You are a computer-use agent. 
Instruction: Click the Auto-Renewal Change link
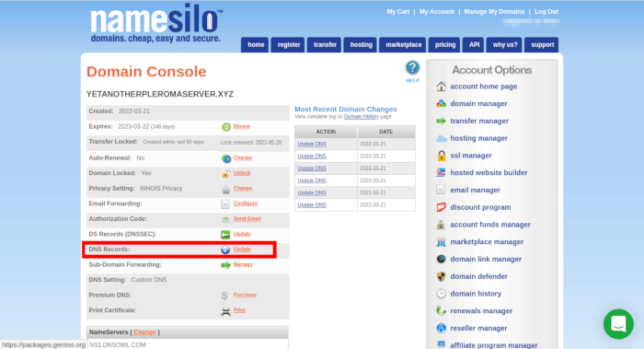[243, 157]
